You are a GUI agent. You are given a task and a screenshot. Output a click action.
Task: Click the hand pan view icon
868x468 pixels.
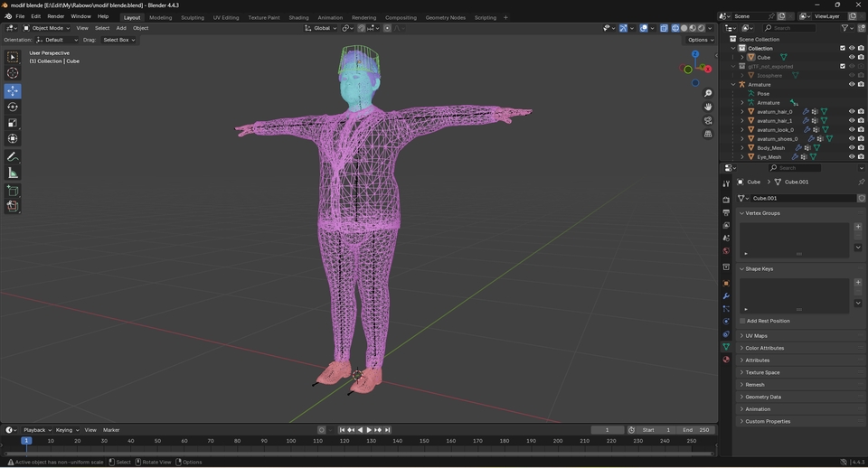[x=708, y=107]
